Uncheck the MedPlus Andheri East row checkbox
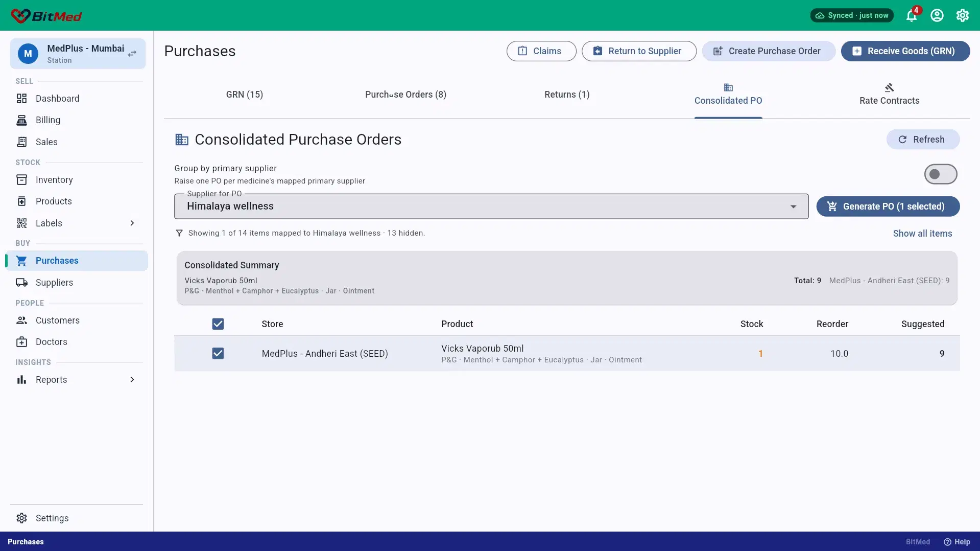Viewport: 980px width, 551px height. click(x=218, y=354)
